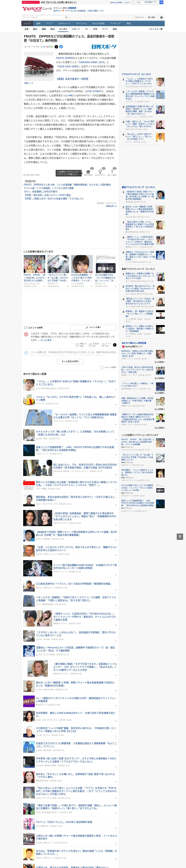The image size is (186, 868).
Task: Open トピックス一覧 link
Action: coord(155,29)
